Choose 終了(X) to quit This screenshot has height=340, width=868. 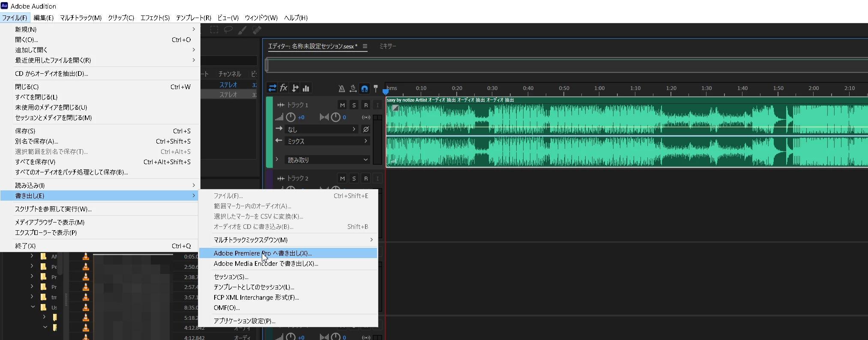(100, 246)
